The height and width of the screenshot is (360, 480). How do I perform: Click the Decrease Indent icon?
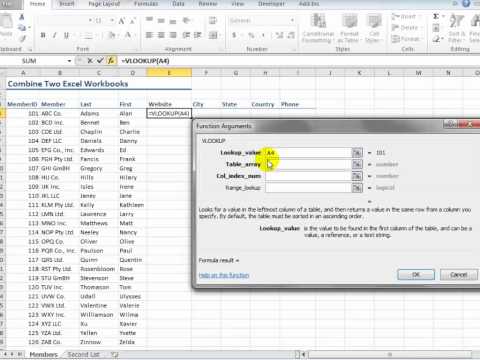tap(187, 35)
